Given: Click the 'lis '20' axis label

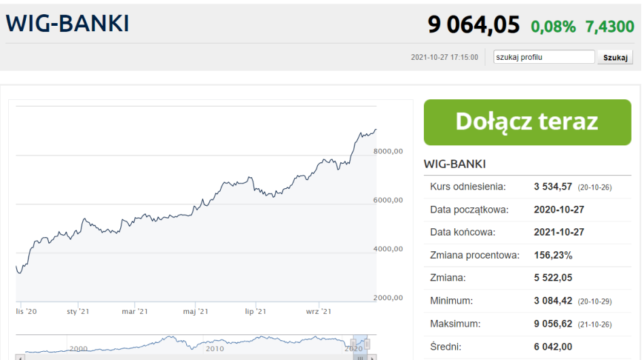Looking at the screenshot, I should (26, 312).
